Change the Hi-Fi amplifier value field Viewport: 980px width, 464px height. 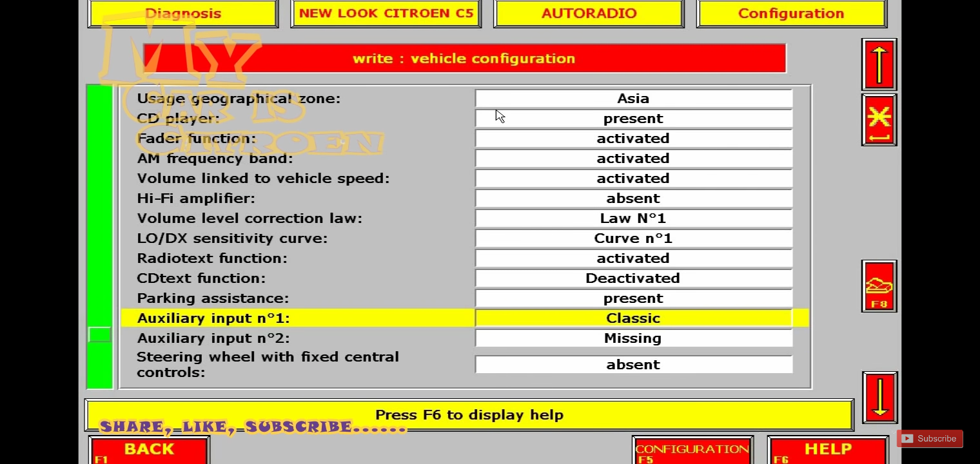(x=633, y=198)
